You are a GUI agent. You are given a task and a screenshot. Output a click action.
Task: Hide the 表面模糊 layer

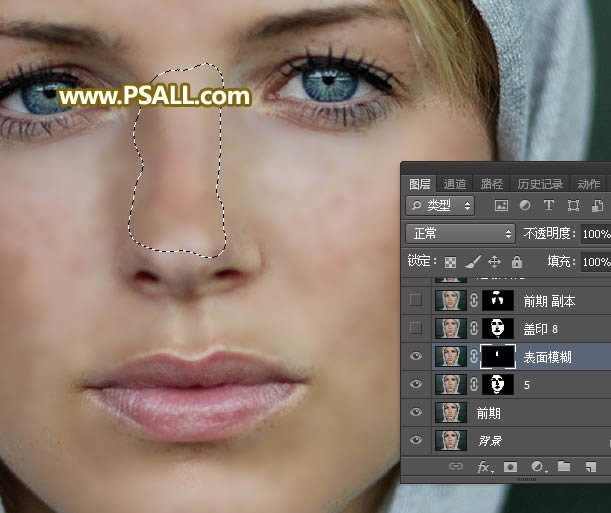pyautogui.click(x=417, y=356)
